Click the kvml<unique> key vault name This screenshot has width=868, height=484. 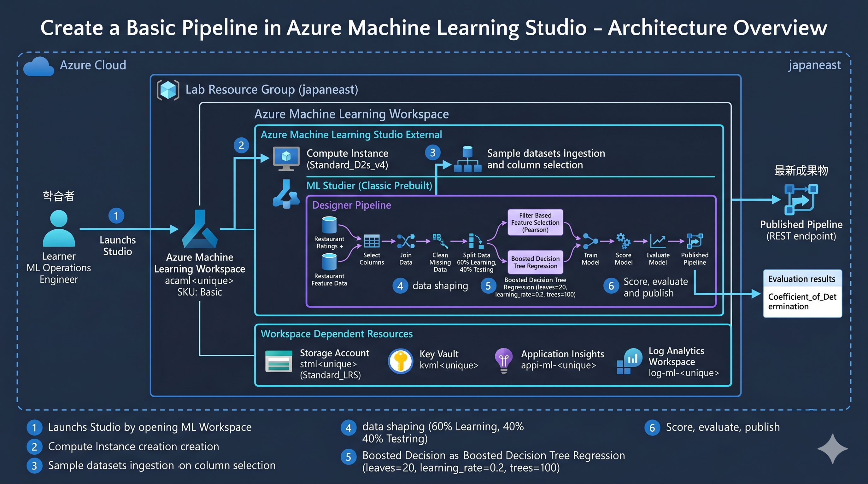click(449, 365)
